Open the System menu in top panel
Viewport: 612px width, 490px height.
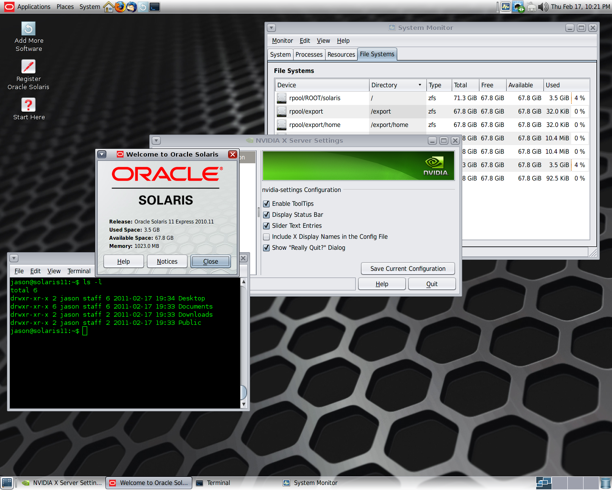tap(89, 7)
